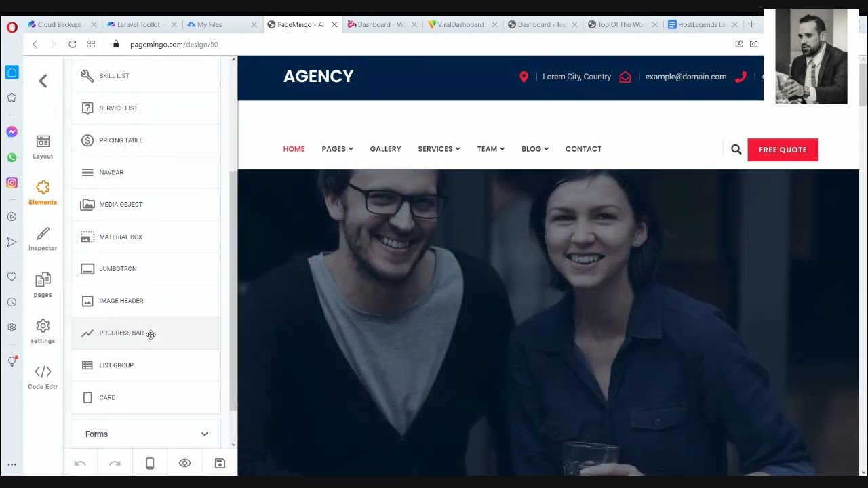This screenshot has height=488, width=868.
Task: Click the example@domain.com email text
Action: pyautogui.click(x=686, y=77)
